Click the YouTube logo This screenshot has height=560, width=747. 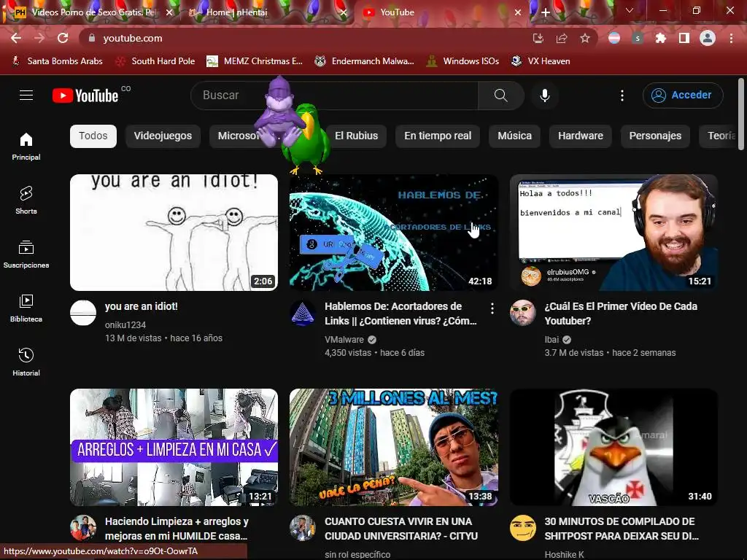[x=85, y=96]
